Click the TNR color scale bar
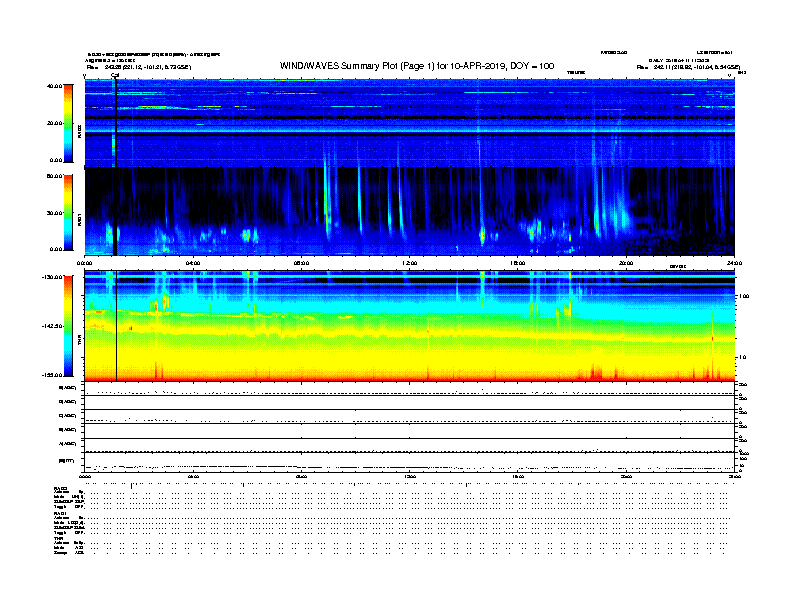This screenshot has width=792, height=612. 68,326
